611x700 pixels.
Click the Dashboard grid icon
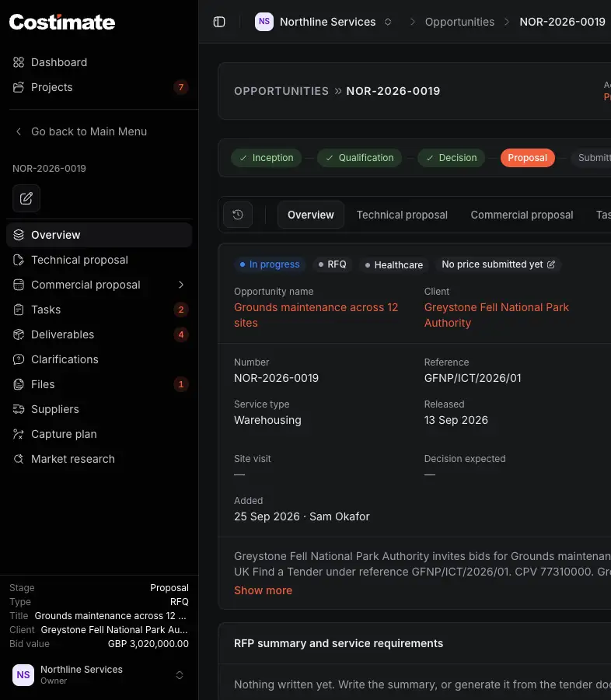19,62
